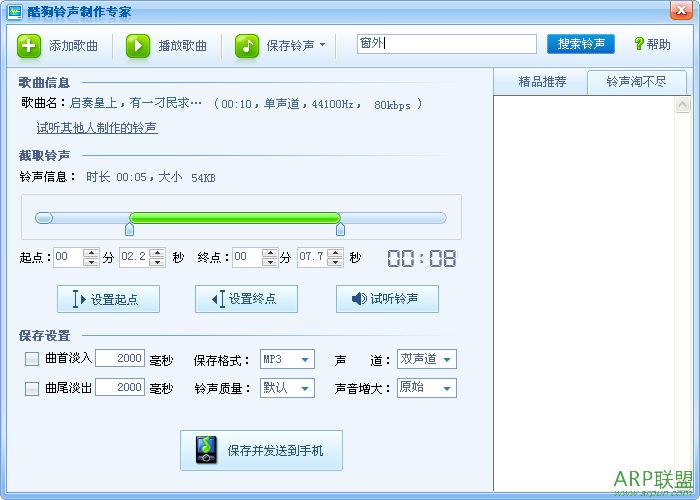Viewport: 700px width, 500px height.
Task: Increase the start point minutes value
Action: (91, 253)
